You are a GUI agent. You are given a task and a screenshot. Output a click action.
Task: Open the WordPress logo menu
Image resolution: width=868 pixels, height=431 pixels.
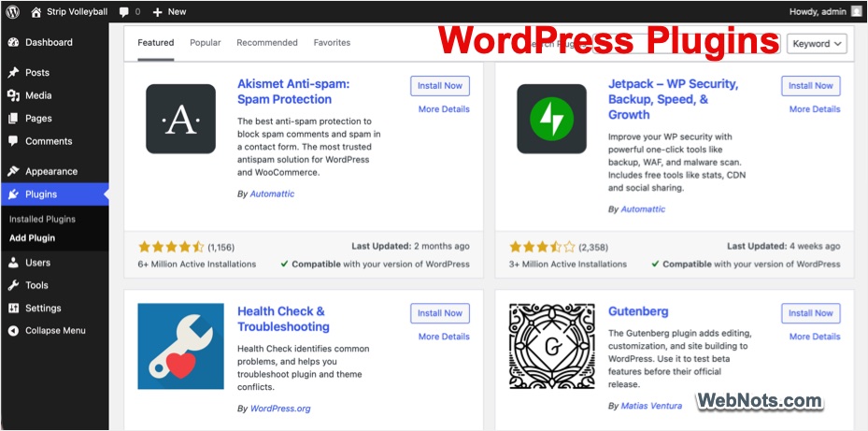13,11
